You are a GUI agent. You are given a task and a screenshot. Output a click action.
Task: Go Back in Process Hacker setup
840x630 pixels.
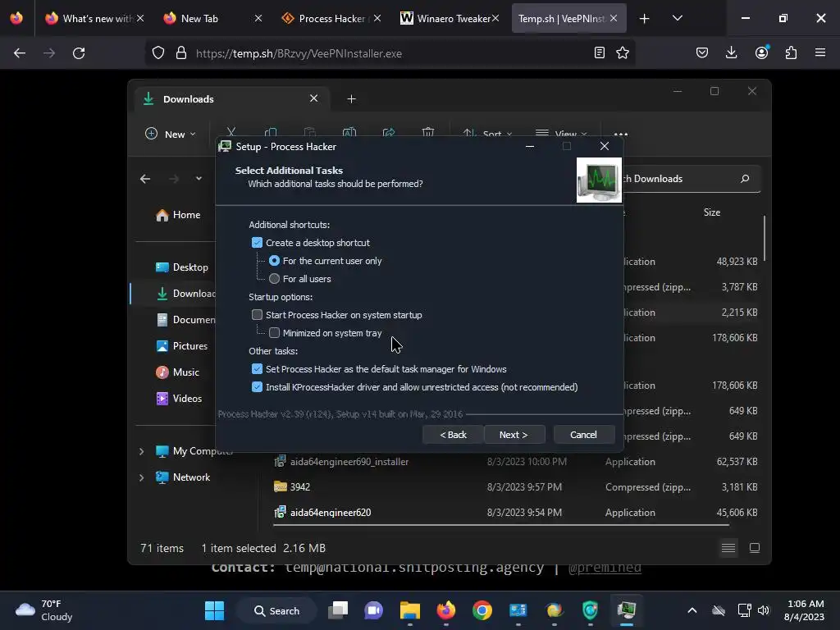coord(453,435)
